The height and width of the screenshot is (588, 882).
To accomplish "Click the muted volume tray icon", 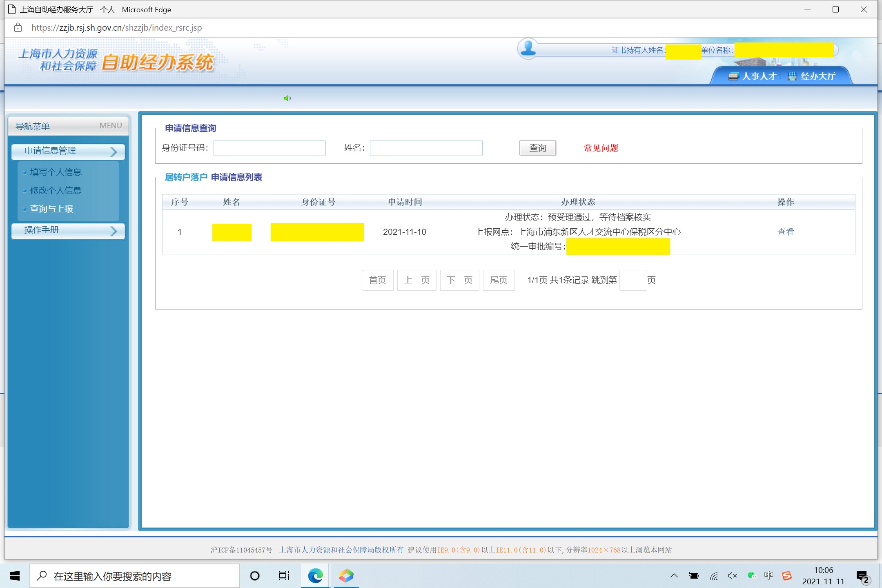I will (x=733, y=576).
